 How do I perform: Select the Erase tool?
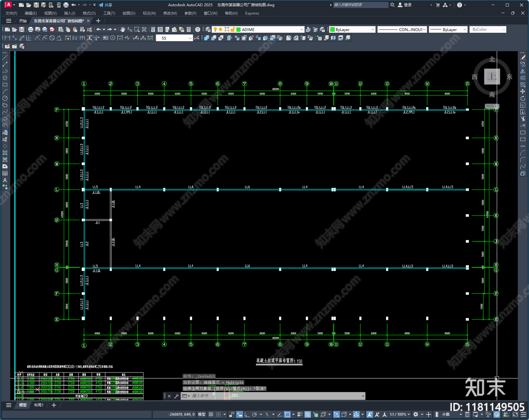click(523, 58)
